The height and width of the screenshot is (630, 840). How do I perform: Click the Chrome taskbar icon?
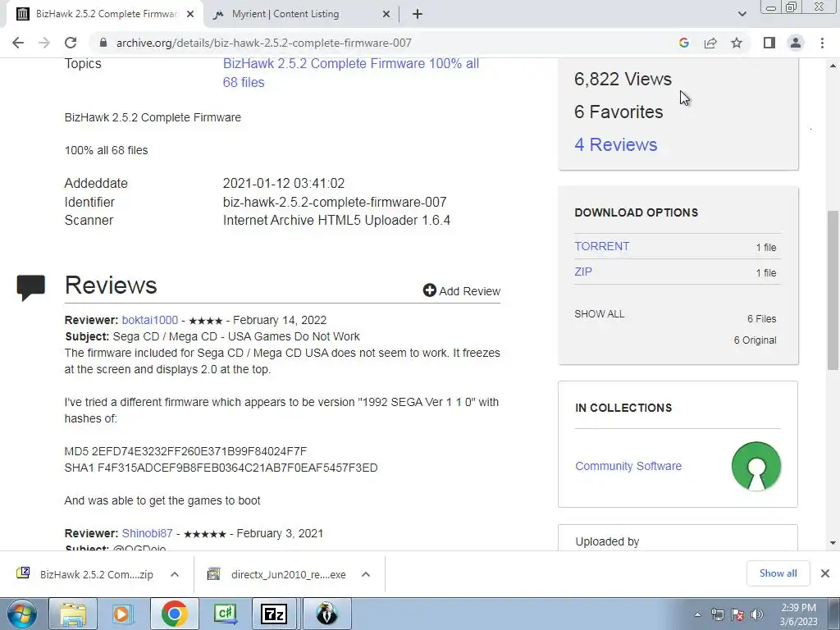174,614
